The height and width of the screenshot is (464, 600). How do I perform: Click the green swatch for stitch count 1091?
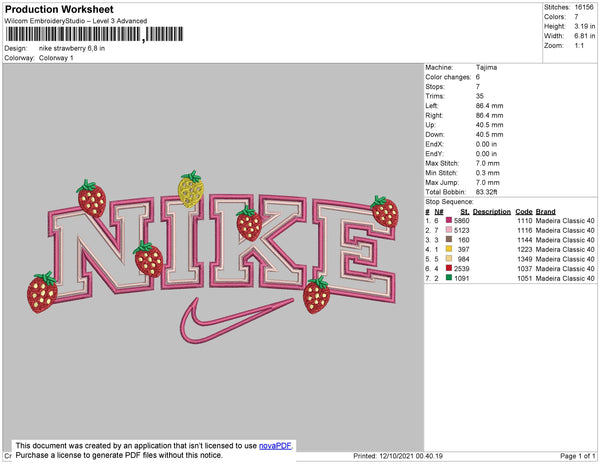pyautogui.click(x=449, y=278)
